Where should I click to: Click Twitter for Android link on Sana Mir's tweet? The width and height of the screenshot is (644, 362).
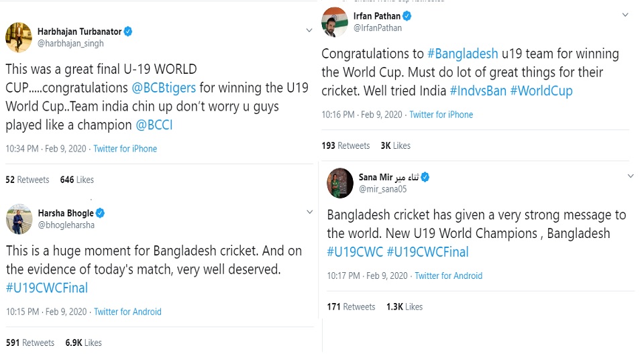point(448,276)
